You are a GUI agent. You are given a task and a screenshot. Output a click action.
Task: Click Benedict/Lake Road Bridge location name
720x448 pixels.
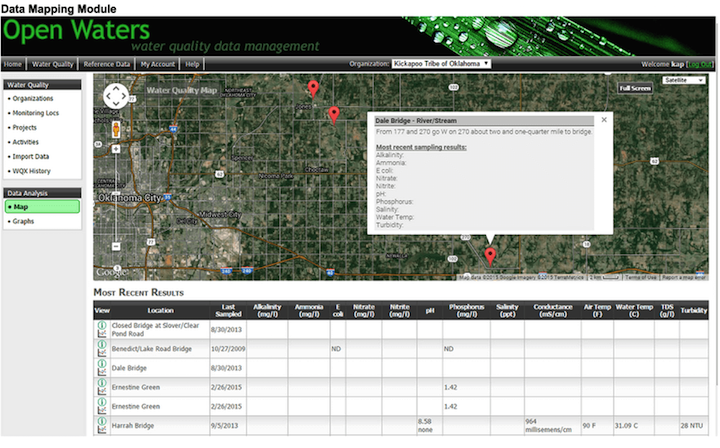pyautogui.click(x=152, y=349)
